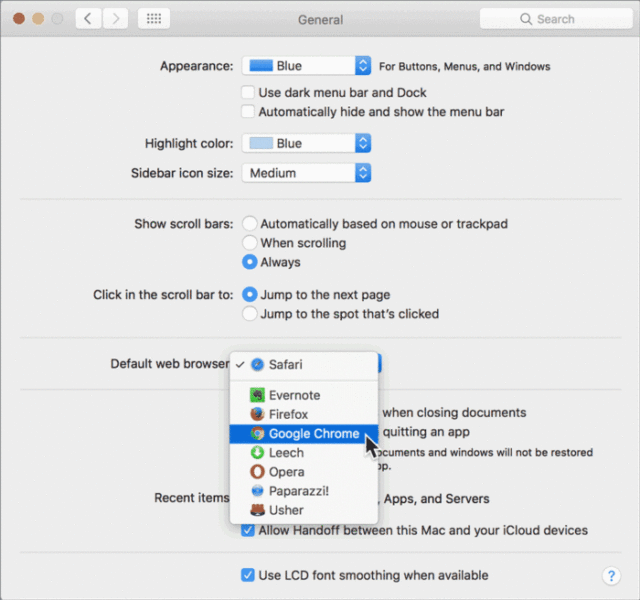The width and height of the screenshot is (640, 600).
Task: Enable Use dark menu bar and Dock
Action: (x=248, y=92)
